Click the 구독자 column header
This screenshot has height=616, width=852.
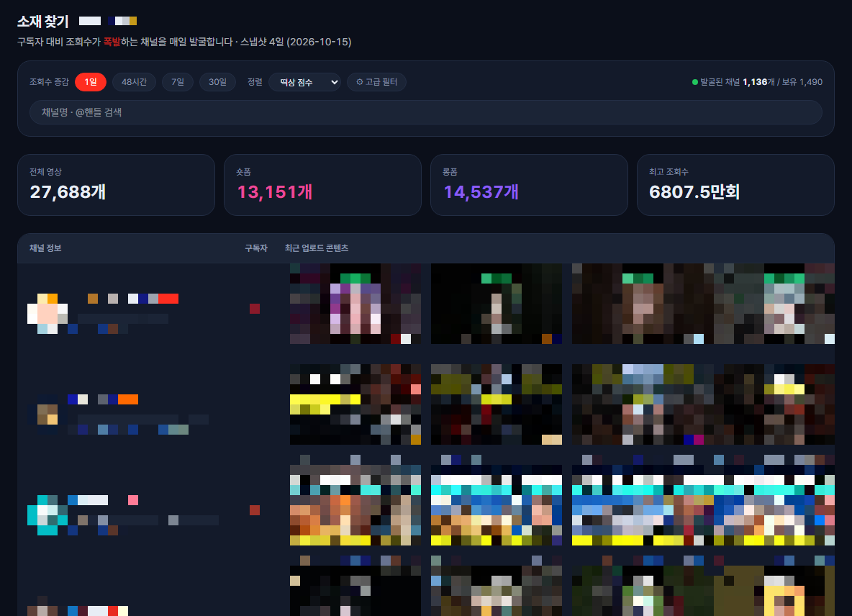[x=256, y=248]
